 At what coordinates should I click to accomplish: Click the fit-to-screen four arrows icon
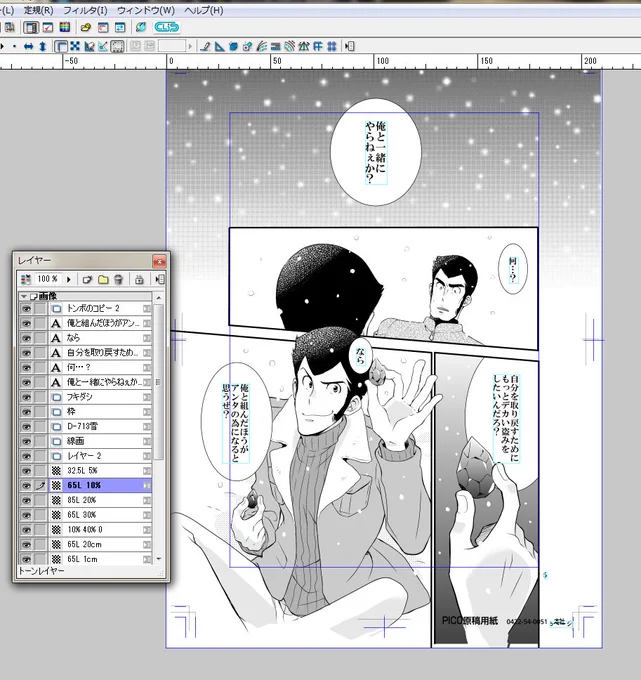click(75, 46)
